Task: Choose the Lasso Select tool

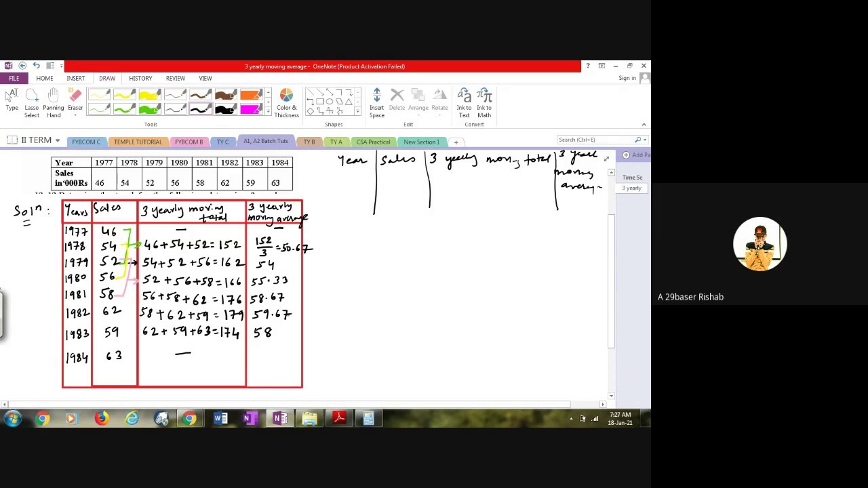Action: tap(32, 104)
